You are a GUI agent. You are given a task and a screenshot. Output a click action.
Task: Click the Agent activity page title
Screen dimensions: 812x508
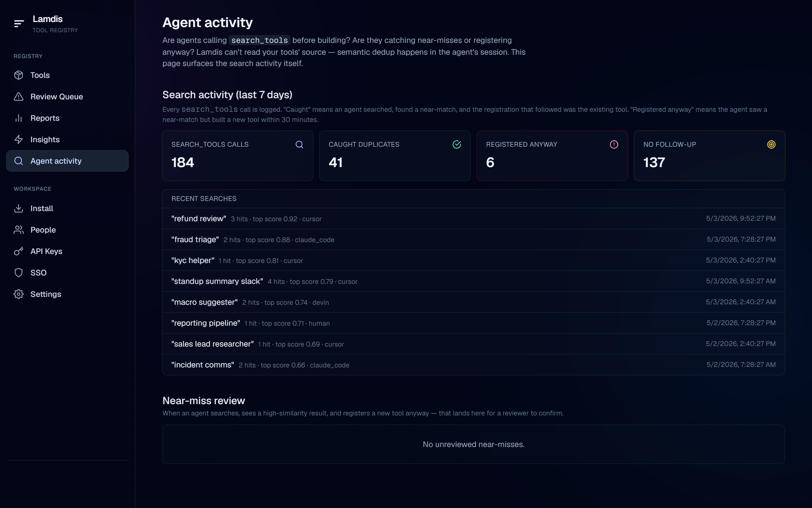pos(207,23)
